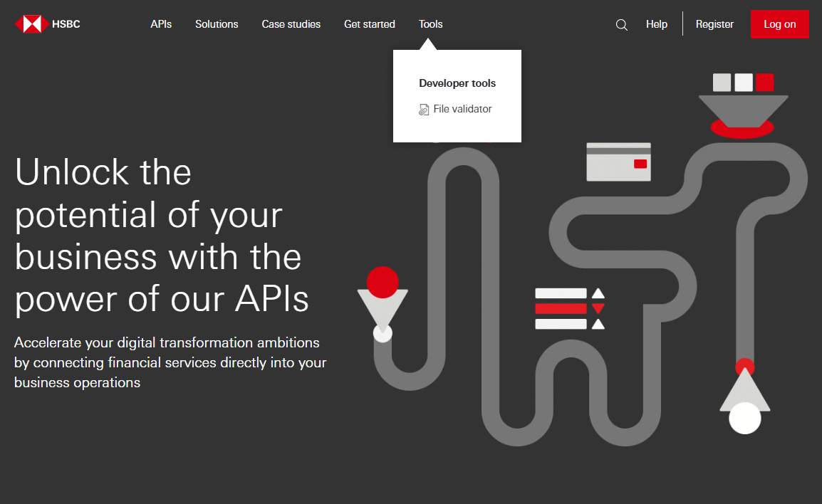Click the red downward triangle in list graphic
Screen dimensions: 822x504
tap(598, 309)
